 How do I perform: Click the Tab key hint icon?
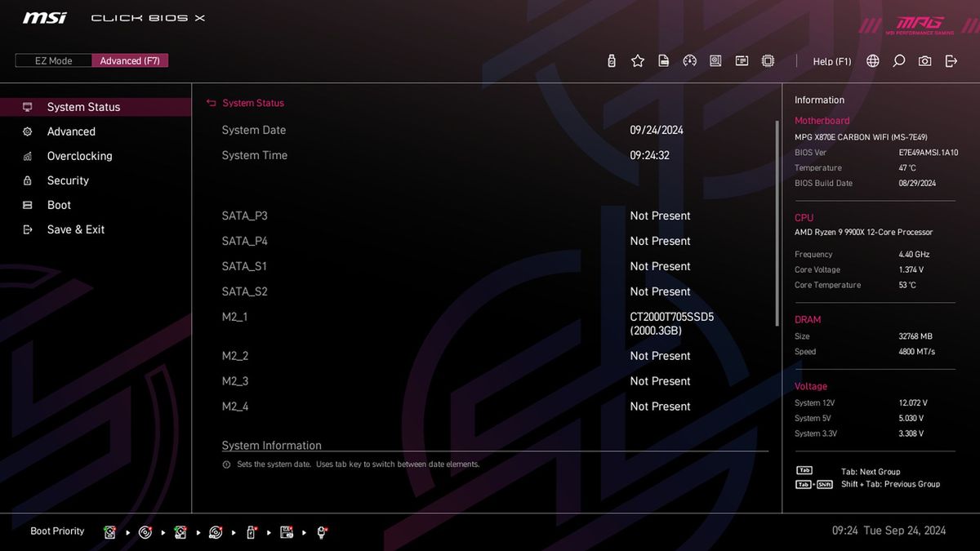[804, 471]
